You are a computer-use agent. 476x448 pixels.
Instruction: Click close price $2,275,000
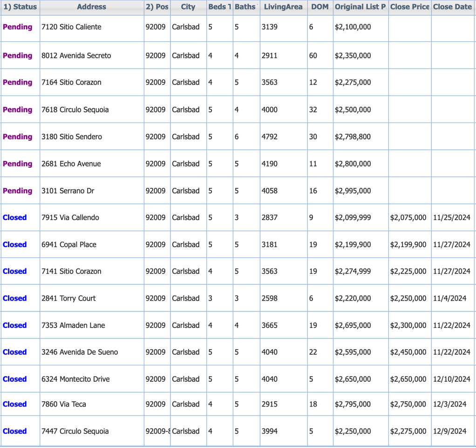point(408,431)
